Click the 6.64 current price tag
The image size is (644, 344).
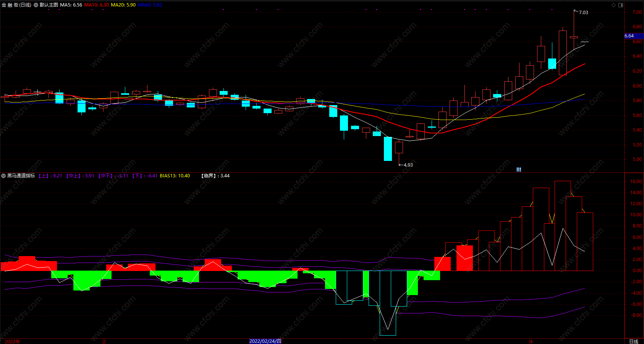[633, 36]
